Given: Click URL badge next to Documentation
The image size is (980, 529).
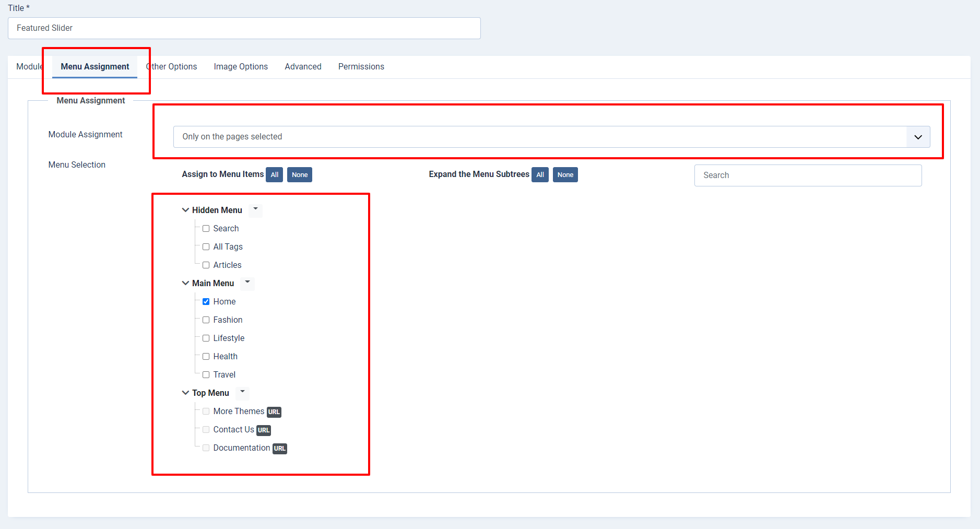Looking at the screenshot, I should tap(280, 449).
